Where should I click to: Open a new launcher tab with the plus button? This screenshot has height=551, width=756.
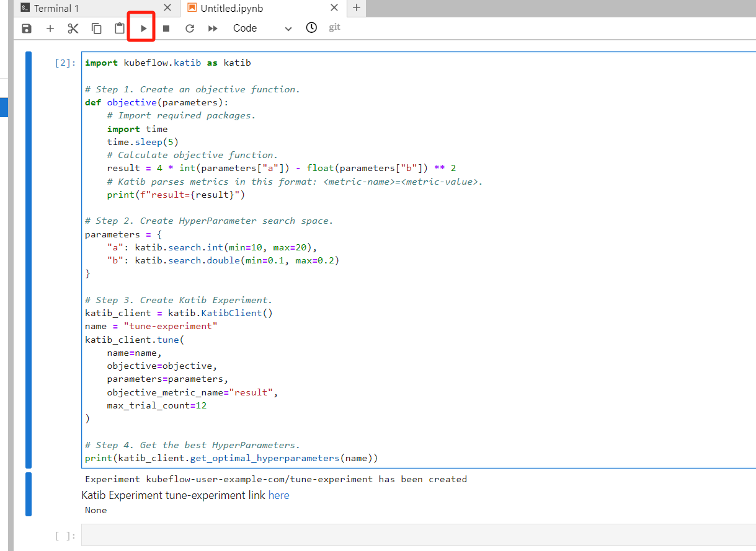tap(356, 8)
